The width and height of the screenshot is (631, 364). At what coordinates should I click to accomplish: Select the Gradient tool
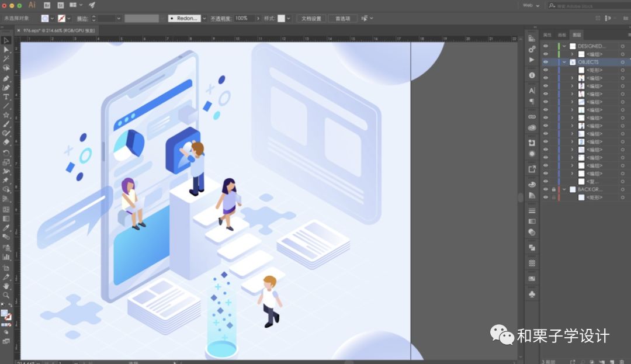tap(6, 219)
